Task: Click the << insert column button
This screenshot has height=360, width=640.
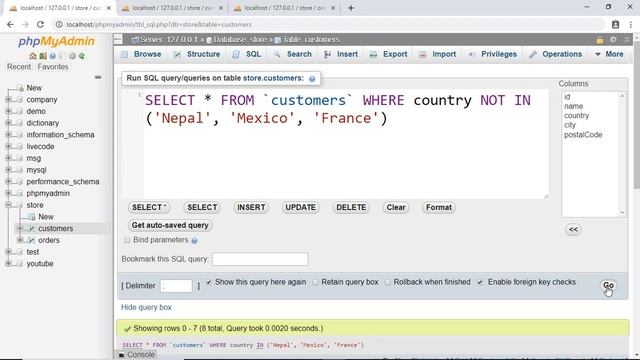Action: pos(573,229)
